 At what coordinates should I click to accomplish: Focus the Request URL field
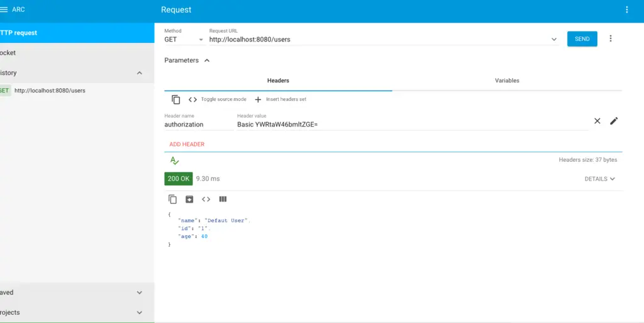pyautogui.click(x=378, y=40)
